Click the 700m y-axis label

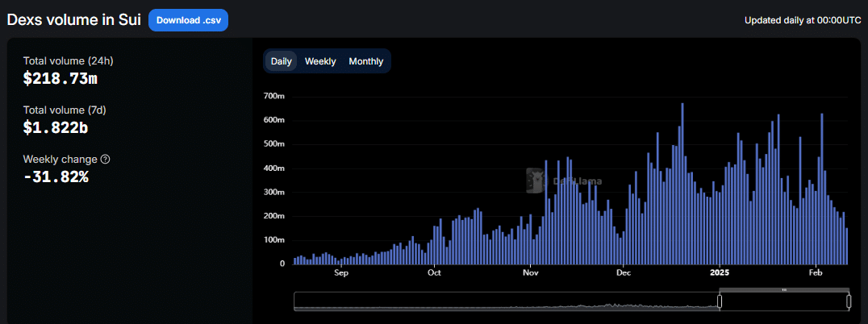(274, 97)
